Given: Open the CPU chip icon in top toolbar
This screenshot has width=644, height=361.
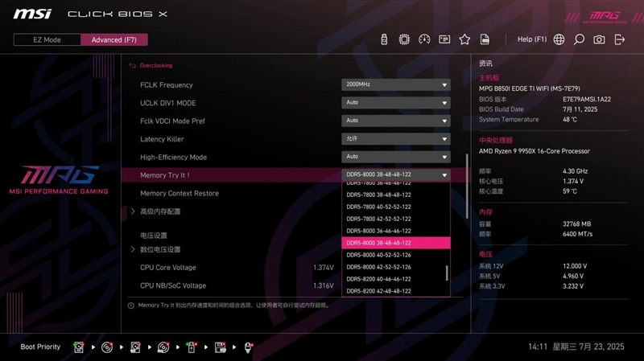Looking at the screenshot, I should [404, 39].
